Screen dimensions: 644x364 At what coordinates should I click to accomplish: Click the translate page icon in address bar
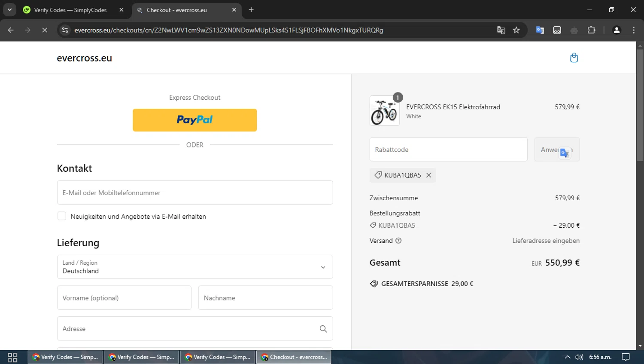click(x=501, y=30)
